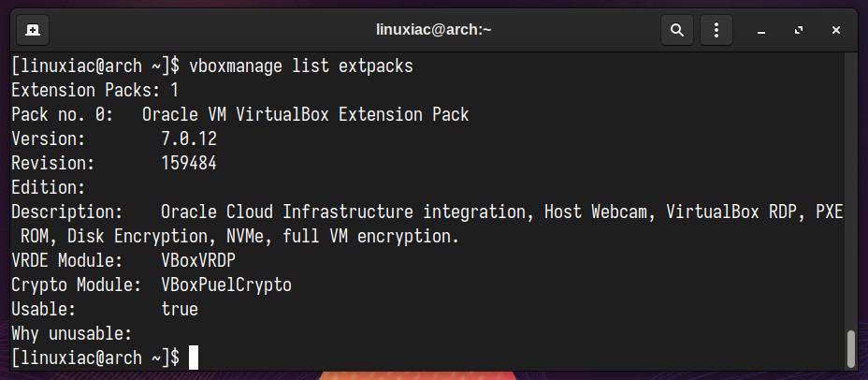Click the linuxiac@arch:~ window title
Viewport: 868px width, 380px height.
point(433,30)
